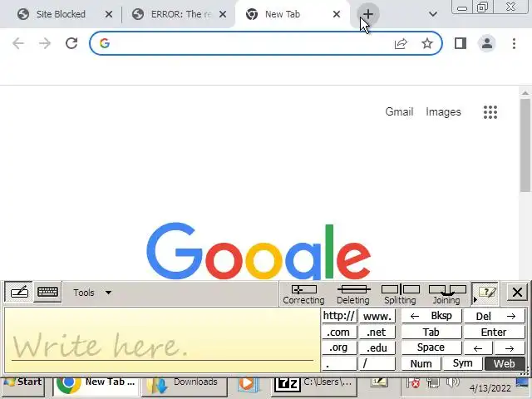Open the 7-Zip taskbar item
Image resolution: width=532 pixels, height=399 pixels.
314,385
